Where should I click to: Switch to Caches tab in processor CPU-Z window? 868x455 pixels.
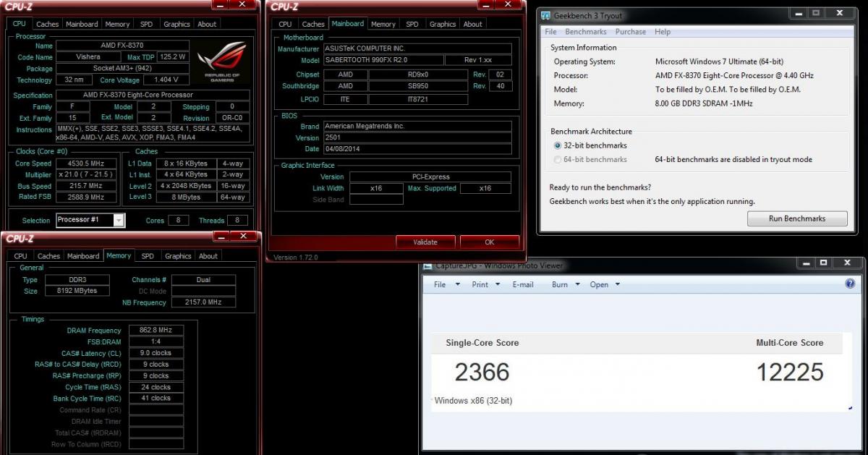(48, 24)
